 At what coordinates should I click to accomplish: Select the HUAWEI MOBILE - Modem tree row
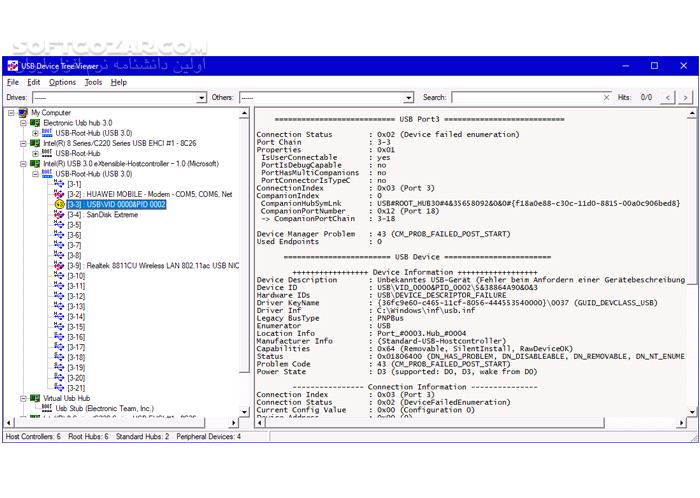click(x=150, y=194)
